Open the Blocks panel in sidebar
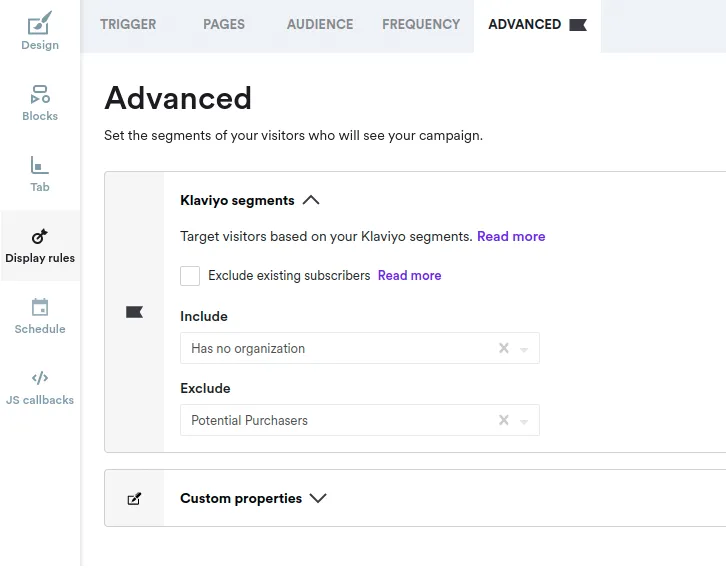The image size is (726, 580). [40, 103]
